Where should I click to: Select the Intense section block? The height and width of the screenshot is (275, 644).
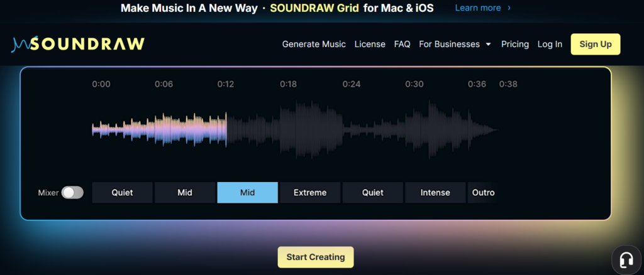[x=435, y=193]
